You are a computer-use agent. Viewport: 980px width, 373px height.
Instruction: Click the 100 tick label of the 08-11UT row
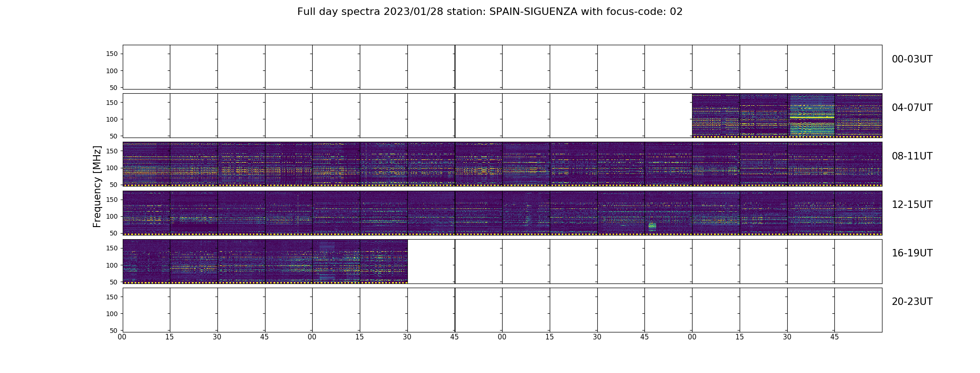pos(112,168)
